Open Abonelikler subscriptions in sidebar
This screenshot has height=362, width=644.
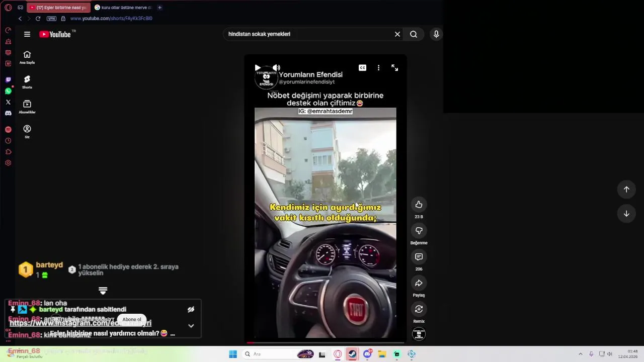[x=27, y=107]
